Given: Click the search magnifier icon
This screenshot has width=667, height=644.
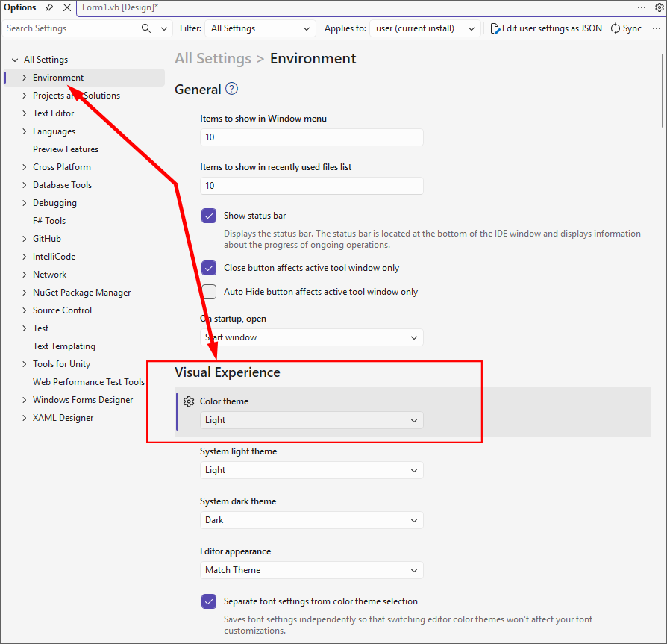Looking at the screenshot, I should 146,28.
